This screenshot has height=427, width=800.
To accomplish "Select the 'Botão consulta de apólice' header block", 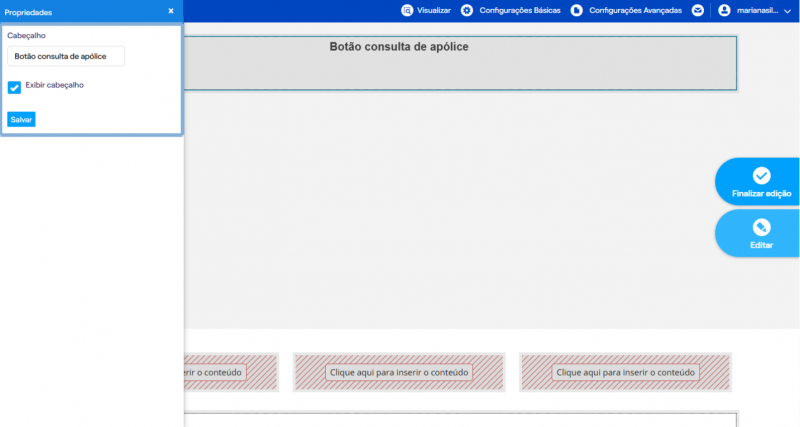I will [x=460, y=63].
